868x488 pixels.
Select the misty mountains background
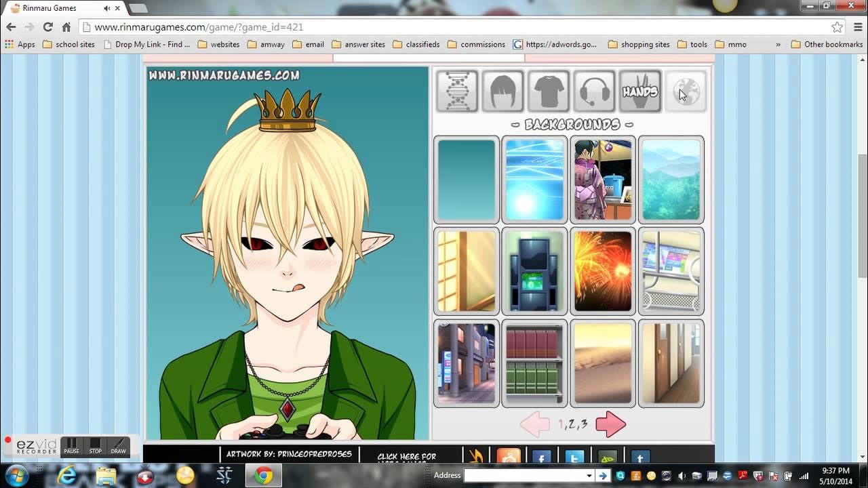(671, 180)
